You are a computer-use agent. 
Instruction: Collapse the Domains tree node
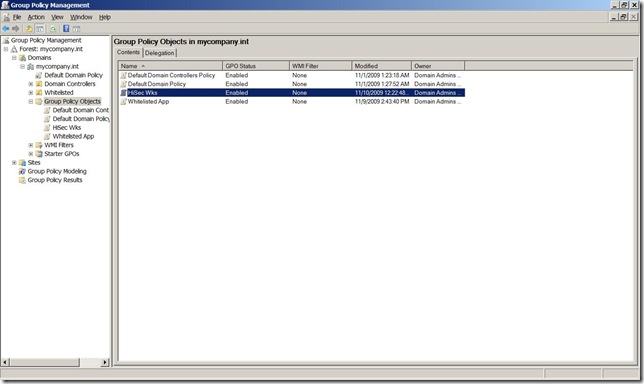click(14, 58)
